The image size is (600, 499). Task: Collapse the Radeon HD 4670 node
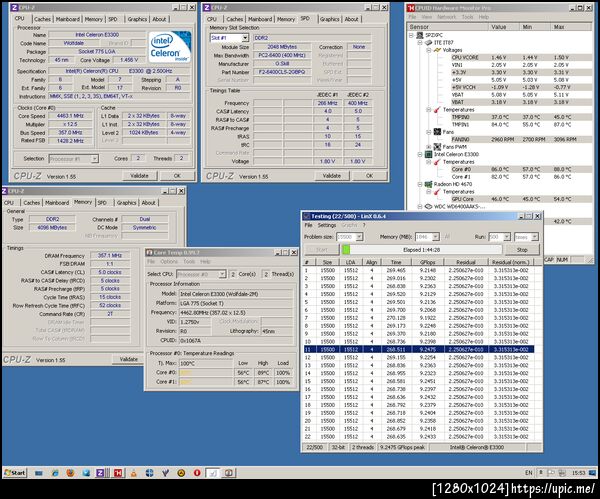(x=420, y=184)
